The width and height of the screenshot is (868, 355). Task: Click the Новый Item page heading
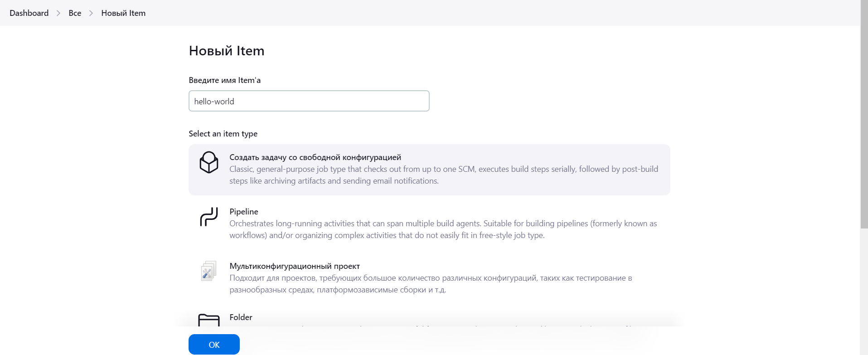pyautogui.click(x=227, y=51)
